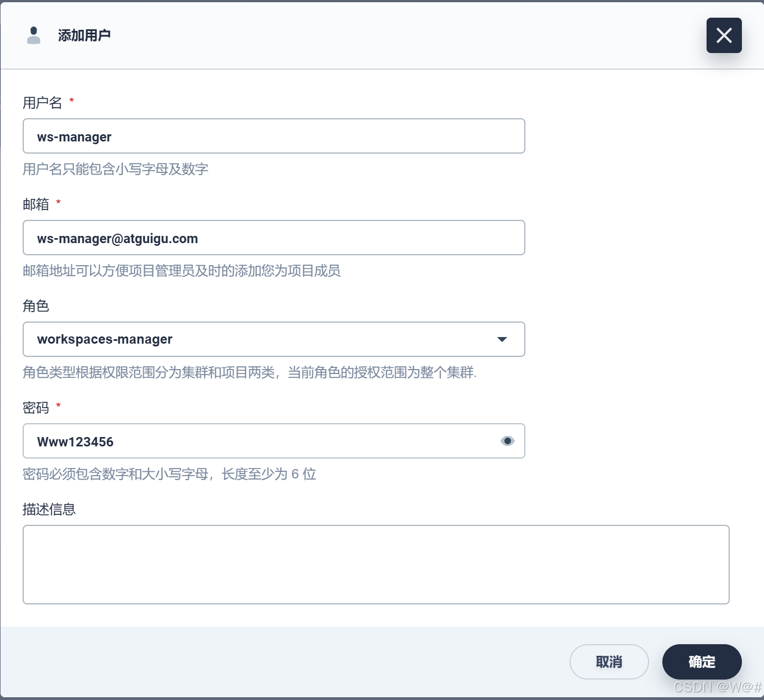764x700 pixels.
Task: Click the 邮箱 field label
Action: pyautogui.click(x=36, y=204)
